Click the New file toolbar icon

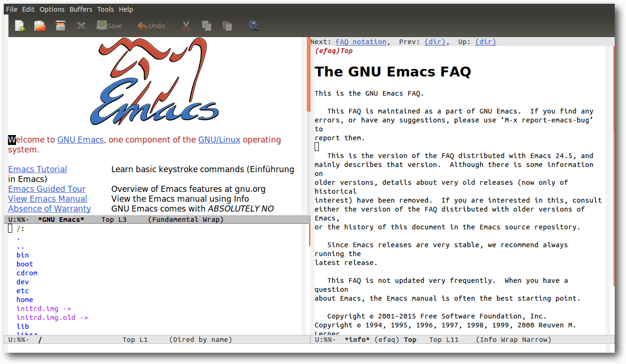click(20, 26)
